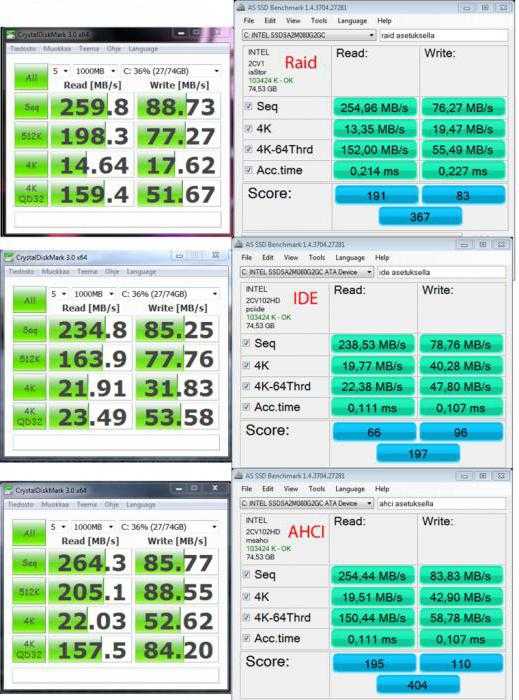Open the drive dropdown beside the 'raid asetuksella' field
The width and height of the screenshot is (519, 700).
(x=309, y=35)
